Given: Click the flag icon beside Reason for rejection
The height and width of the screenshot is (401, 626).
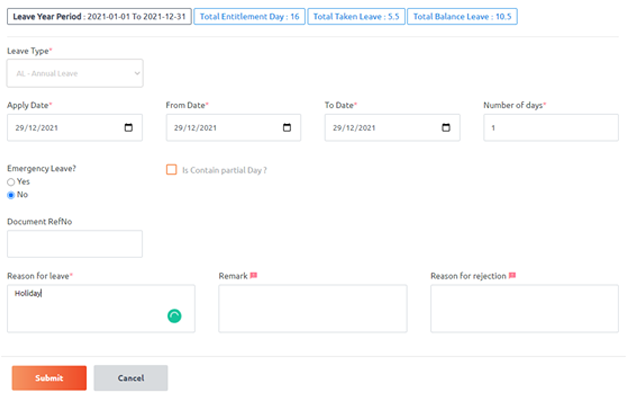Looking at the screenshot, I should (x=512, y=275).
